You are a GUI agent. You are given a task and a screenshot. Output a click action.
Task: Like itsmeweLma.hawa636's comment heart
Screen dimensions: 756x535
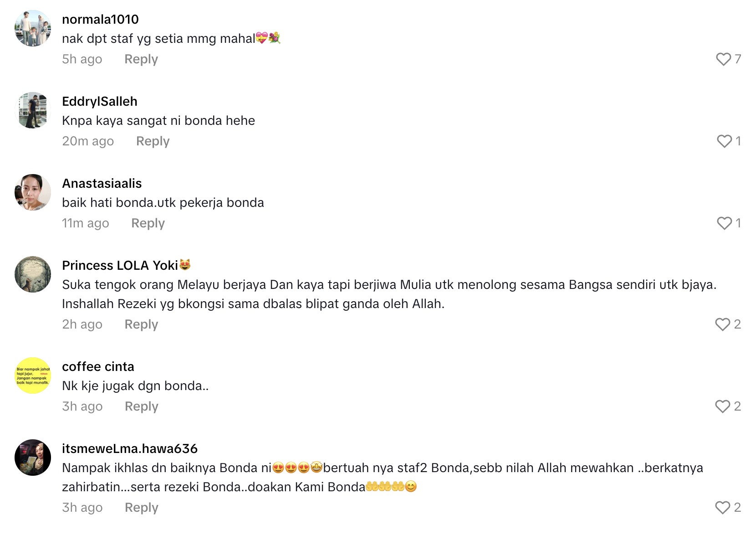click(x=723, y=508)
